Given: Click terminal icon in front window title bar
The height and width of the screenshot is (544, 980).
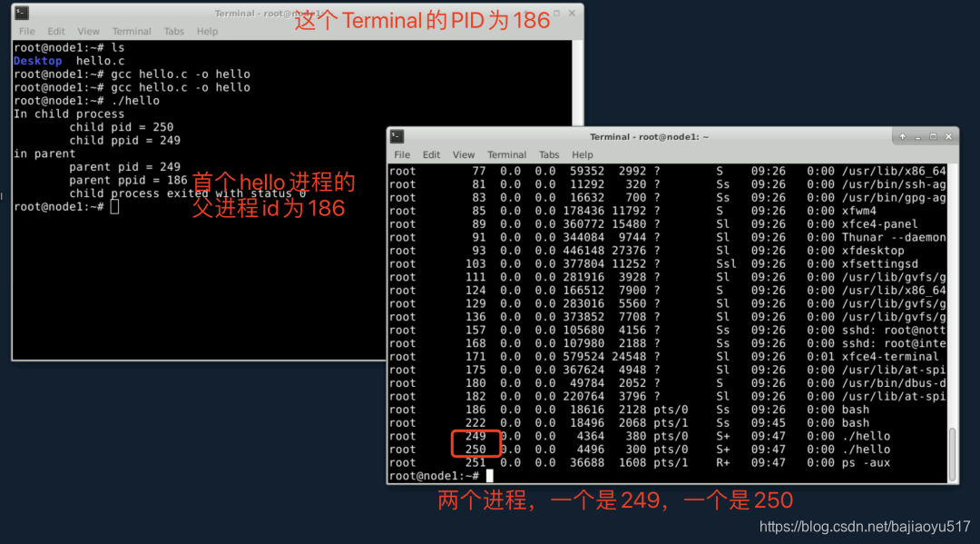Looking at the screenshot, I should (x=397, y=136).
